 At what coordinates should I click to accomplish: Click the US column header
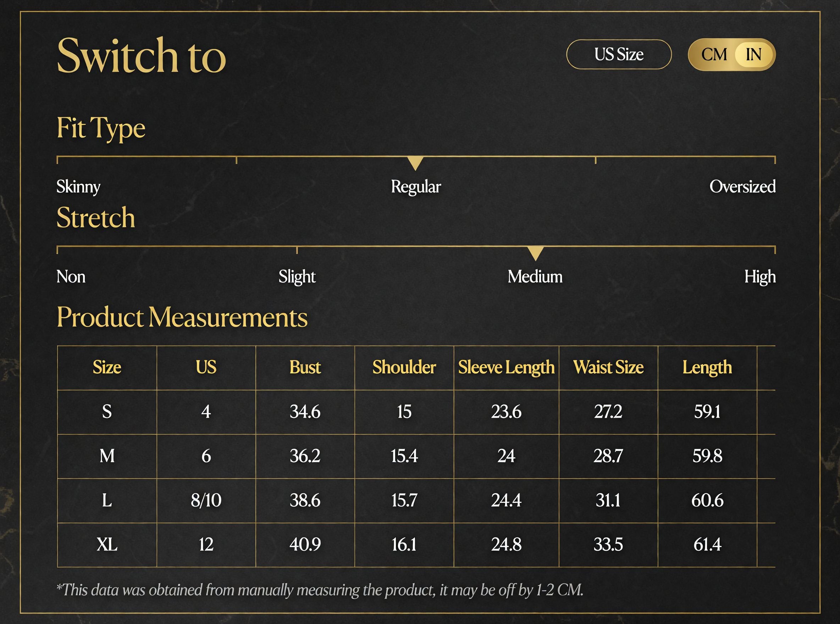point(206,367)
